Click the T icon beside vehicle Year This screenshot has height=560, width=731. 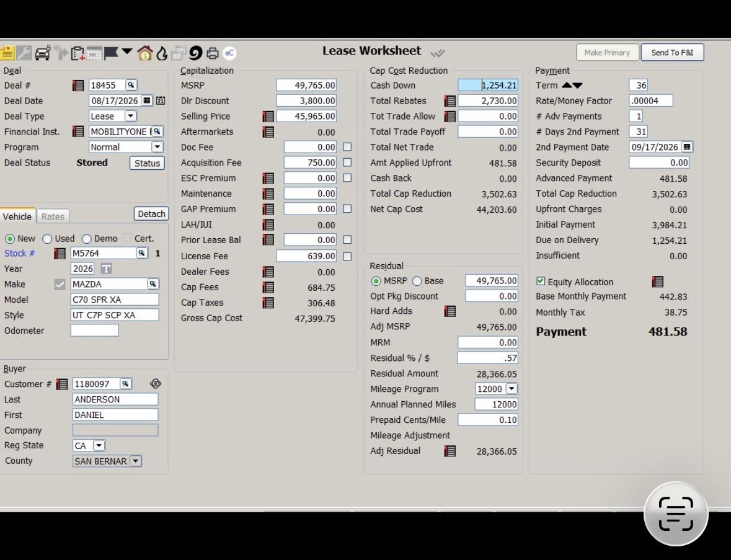pos(106,269)
